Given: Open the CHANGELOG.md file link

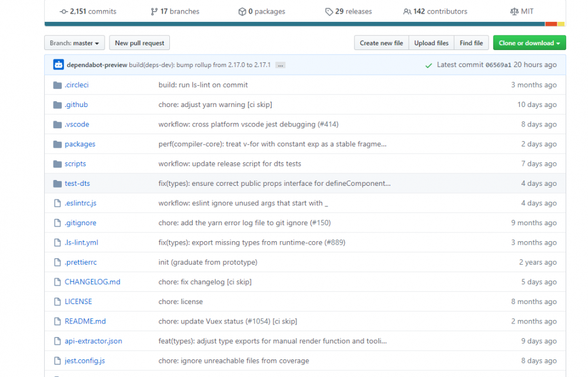Looking at the screenshot, I should coord(92,282).
